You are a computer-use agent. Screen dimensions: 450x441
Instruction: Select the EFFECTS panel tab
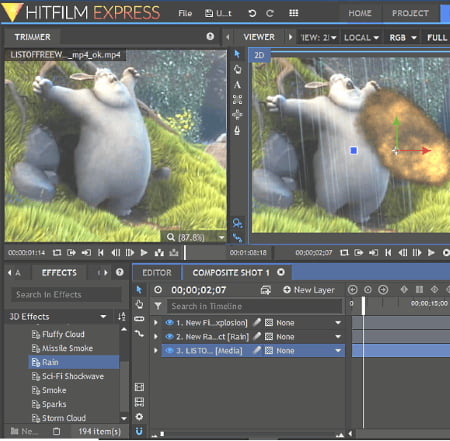click(x=59, y=273)
